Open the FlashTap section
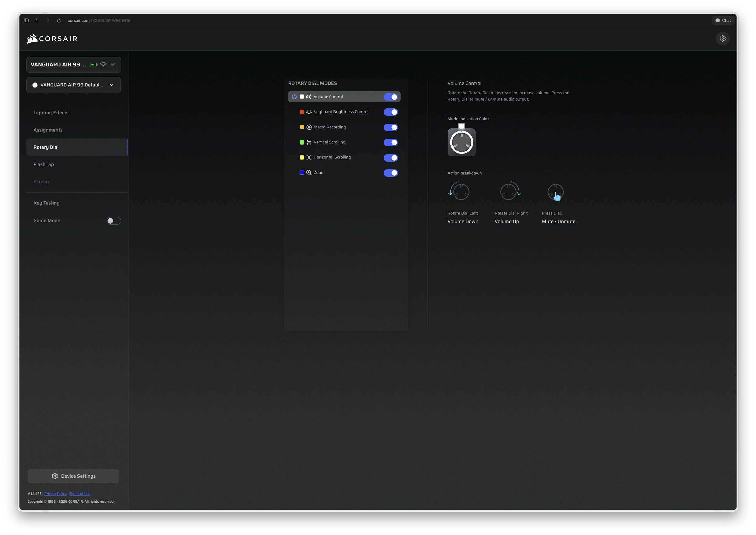The image size is (756, 535). click(x=44, y=164)
